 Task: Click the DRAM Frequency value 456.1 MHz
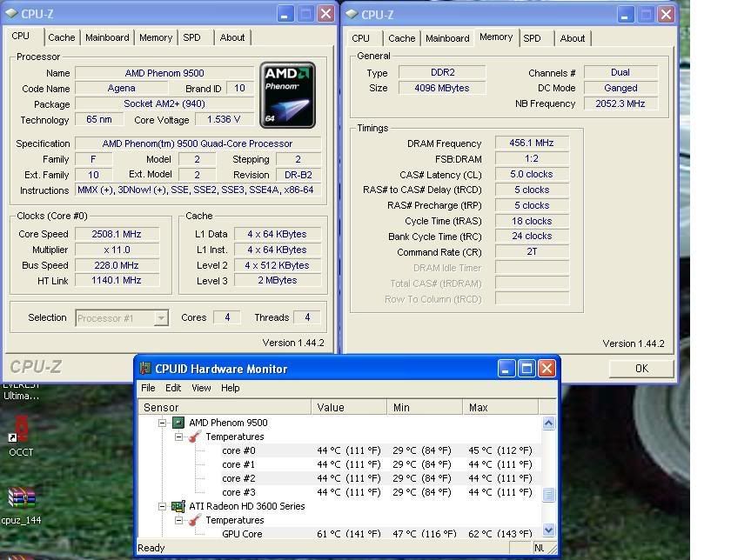click(x=532, y=143)
